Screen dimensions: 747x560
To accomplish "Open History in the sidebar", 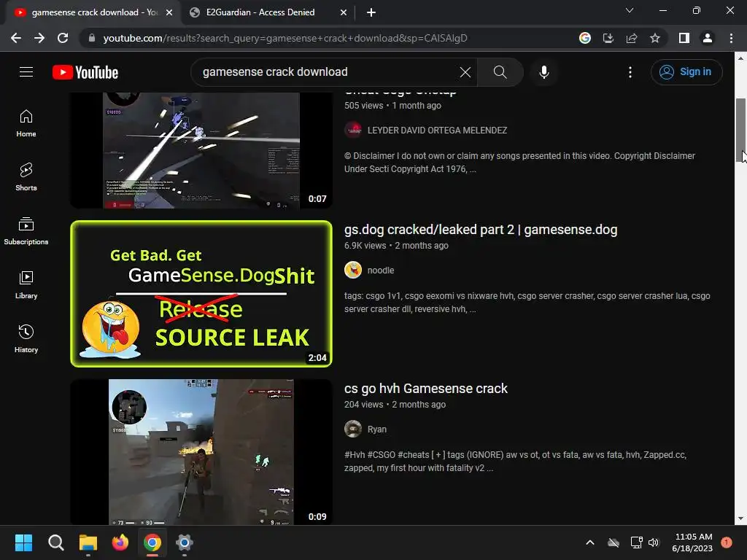I will coord(26,338).
